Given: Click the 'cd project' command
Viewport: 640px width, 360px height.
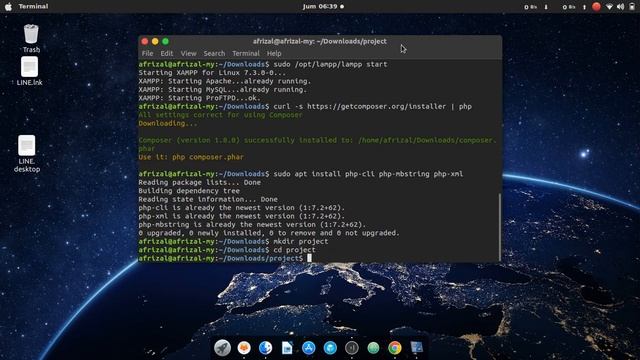Looking at the screenshot, I should 294,250.
